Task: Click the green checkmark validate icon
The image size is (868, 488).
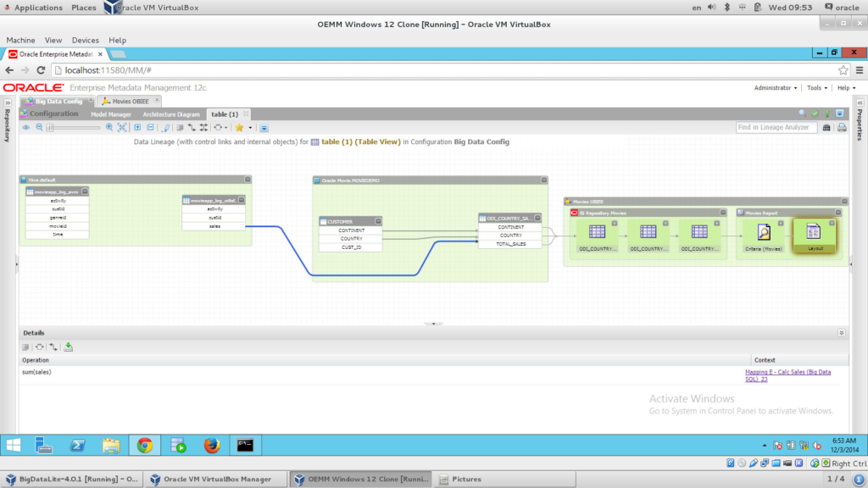Action: pyautogui.click(x=815, y=114)
